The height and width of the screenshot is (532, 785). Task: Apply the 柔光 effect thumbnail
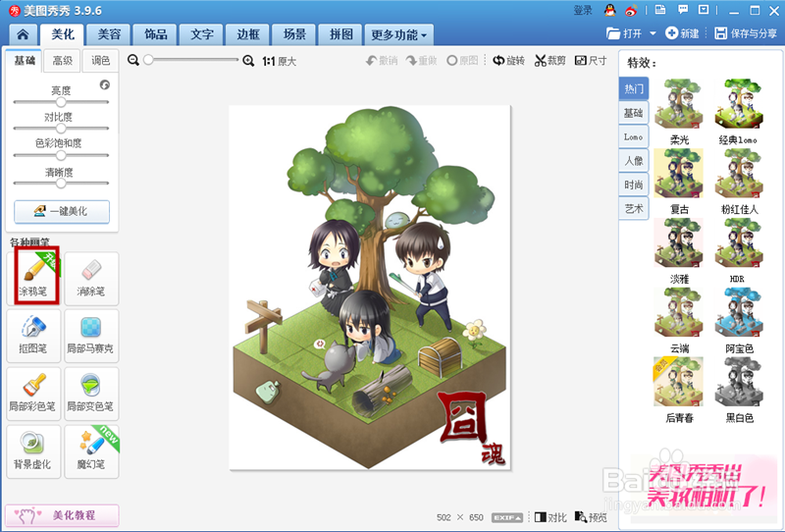679,104
